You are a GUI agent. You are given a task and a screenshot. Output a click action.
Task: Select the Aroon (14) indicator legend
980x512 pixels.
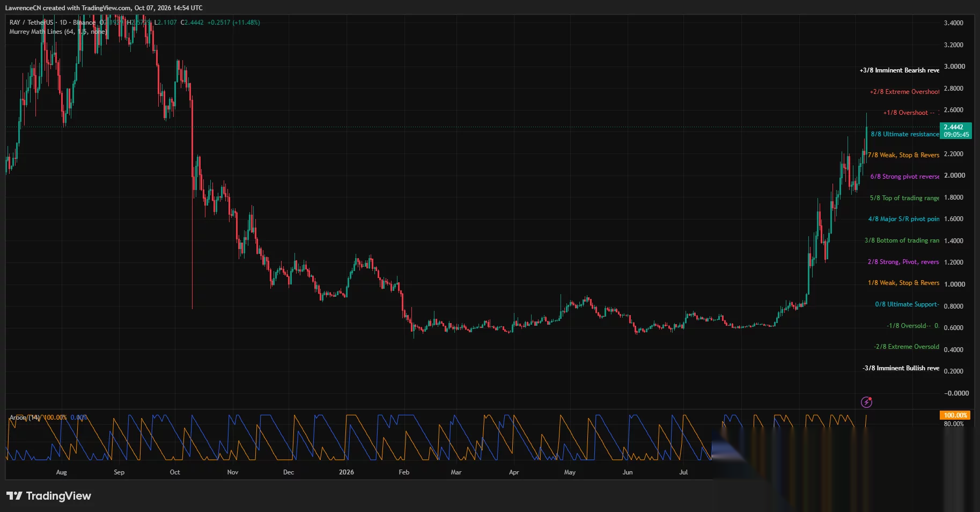25,418
